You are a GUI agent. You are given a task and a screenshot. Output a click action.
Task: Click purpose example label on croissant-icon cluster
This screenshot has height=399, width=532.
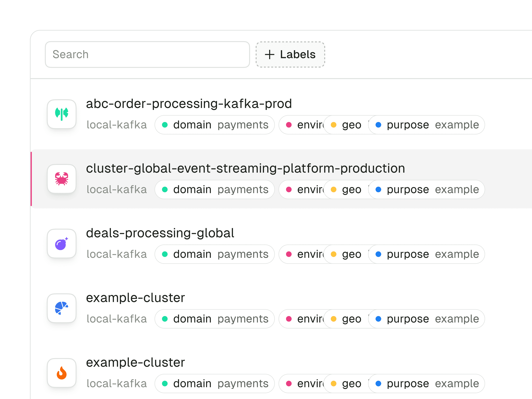pos(427,319)
